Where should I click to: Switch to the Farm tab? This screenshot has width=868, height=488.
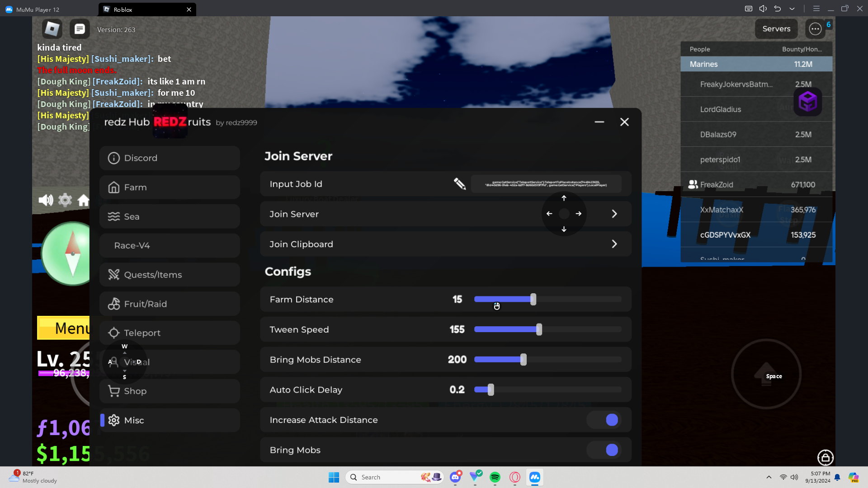(x=170, y=187)
